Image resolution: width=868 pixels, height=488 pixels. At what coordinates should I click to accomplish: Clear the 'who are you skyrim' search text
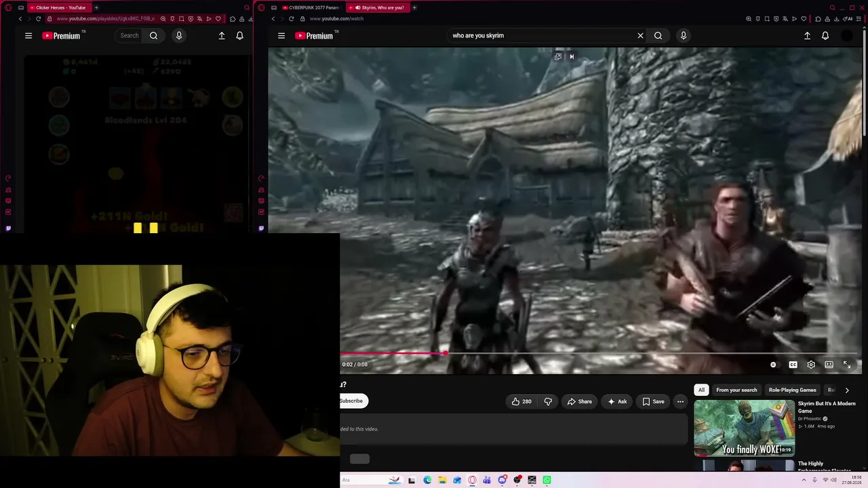tap(640, 35)
